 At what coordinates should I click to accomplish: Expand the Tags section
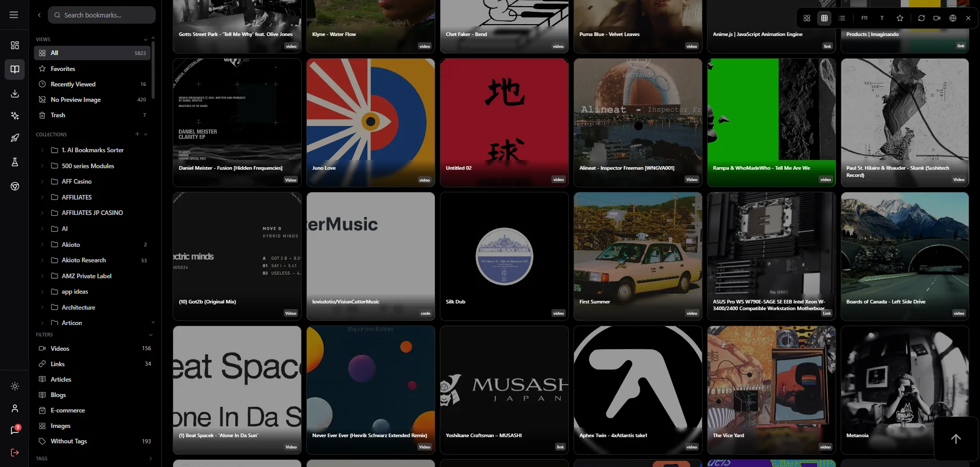[x=151, y=459]
